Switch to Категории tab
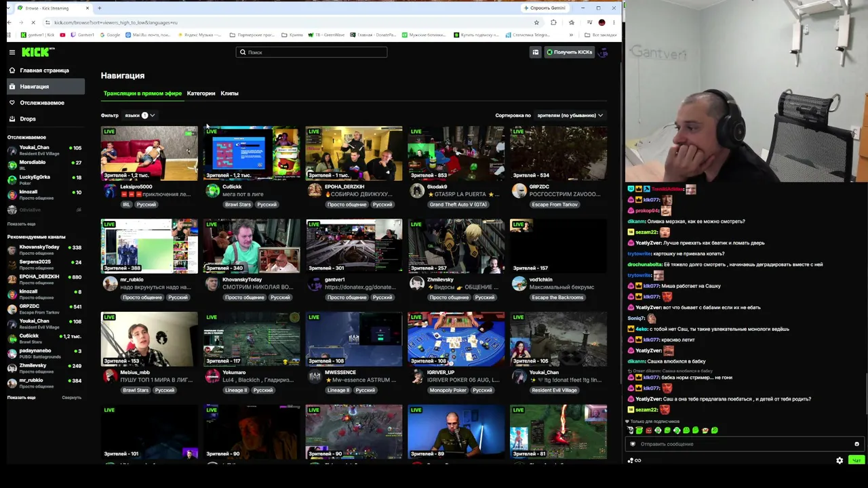Viewport: 868px width, 488px height. pyautogui.click(x=201, y=94)
